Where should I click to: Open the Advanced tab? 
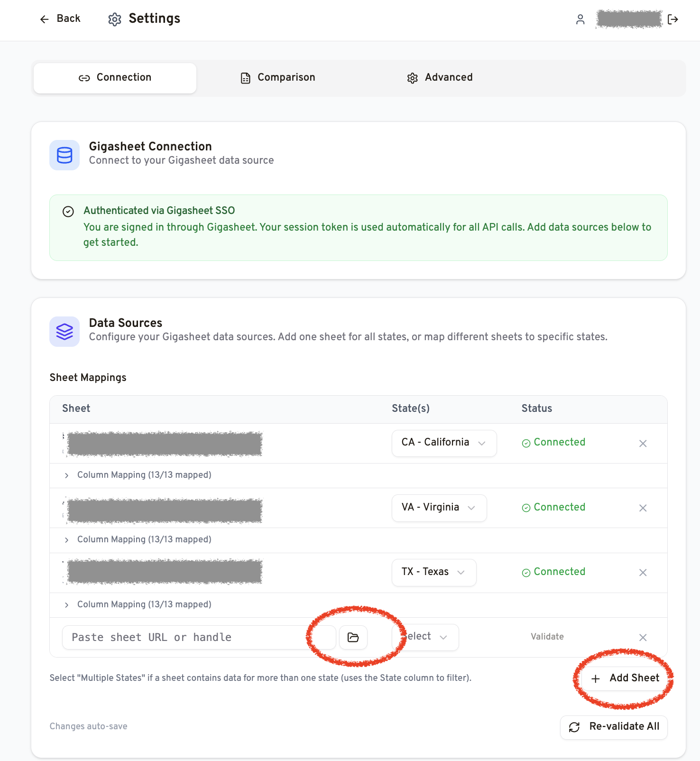click(440, 77)
